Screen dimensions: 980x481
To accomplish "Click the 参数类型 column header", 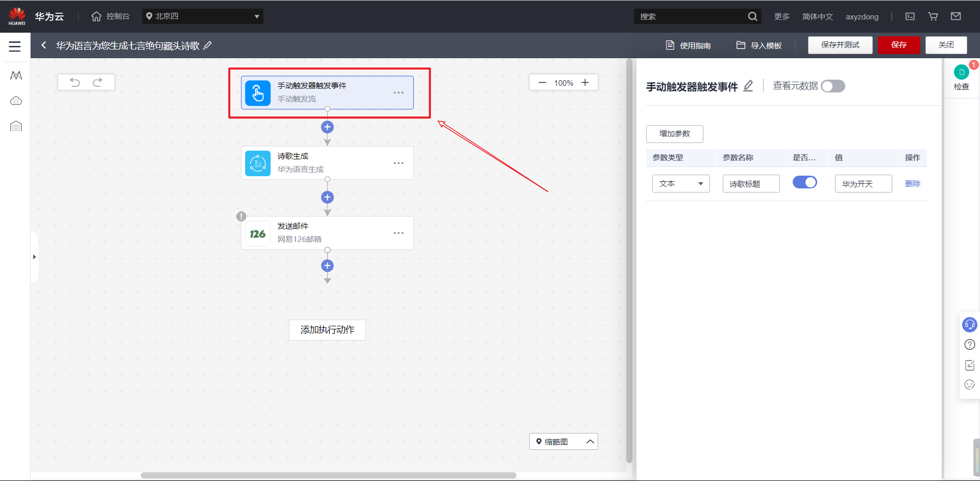I will click(x=668, y=158).
